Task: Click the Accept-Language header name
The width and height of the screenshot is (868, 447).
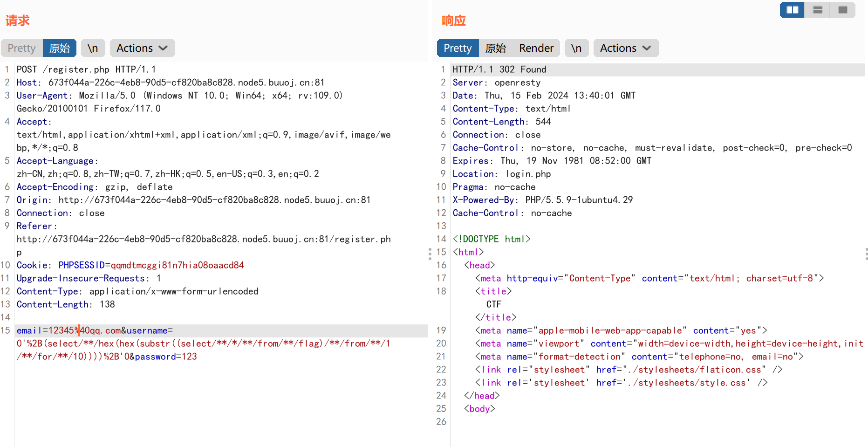Action: pyautogui.click(x=55, y=161)
